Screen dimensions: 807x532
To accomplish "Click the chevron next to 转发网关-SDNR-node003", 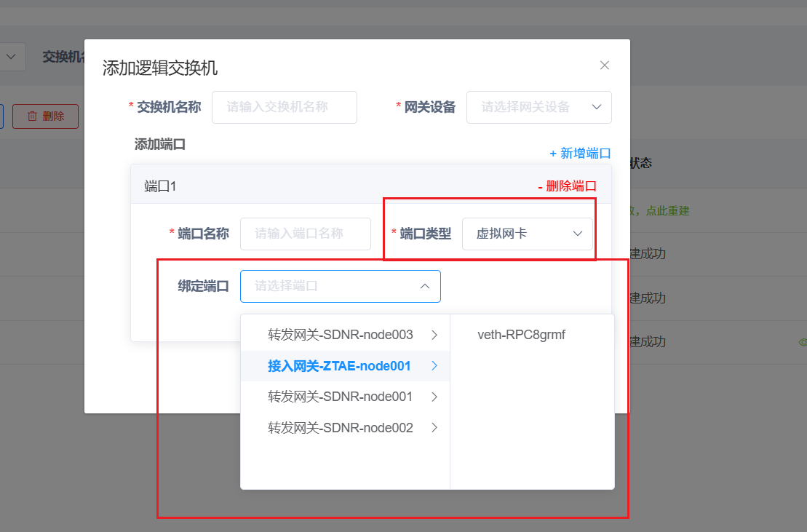I will point(434,334).
